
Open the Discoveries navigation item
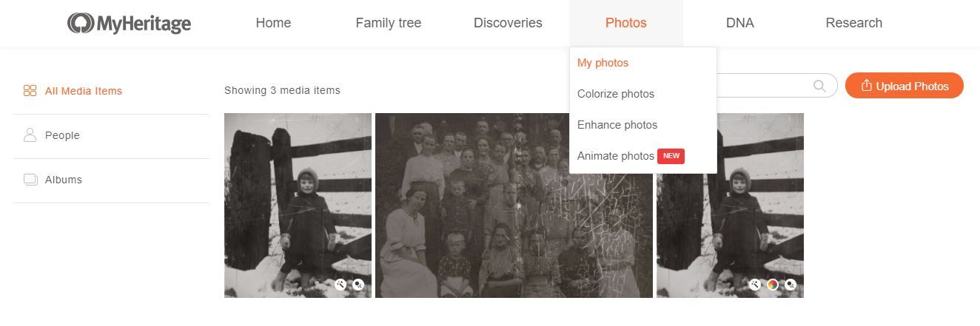pyautogui.click(x=508, y=23)
